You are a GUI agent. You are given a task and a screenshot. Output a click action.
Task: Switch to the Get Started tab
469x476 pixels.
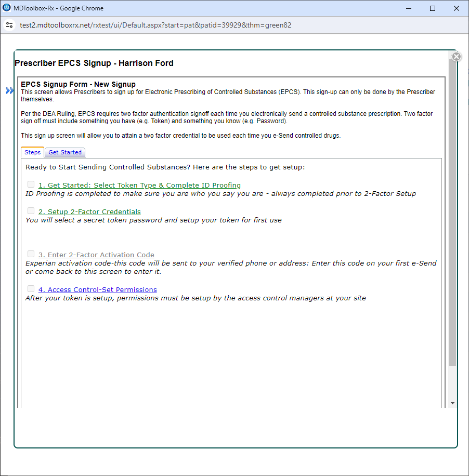(65, 152)
